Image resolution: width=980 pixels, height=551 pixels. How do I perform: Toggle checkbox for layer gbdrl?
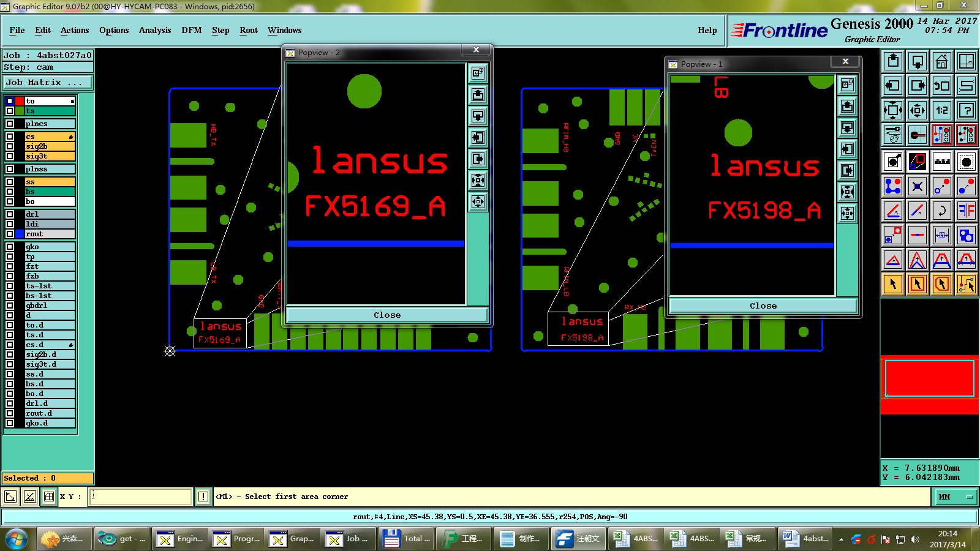(x=10, y=305)
